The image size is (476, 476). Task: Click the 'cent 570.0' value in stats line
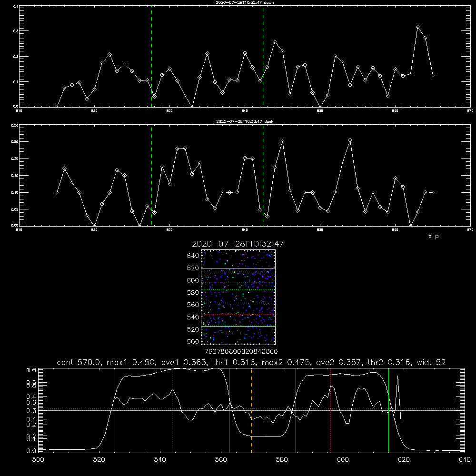click(79, 362)
